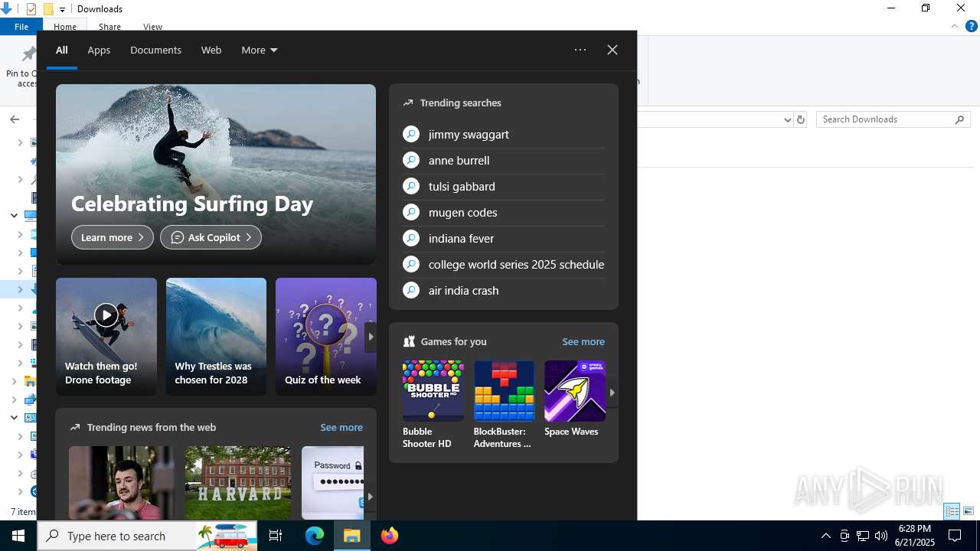Open the Home ribbon tab
The height and width of the screenshot is (551, 980).
(65, 27)
